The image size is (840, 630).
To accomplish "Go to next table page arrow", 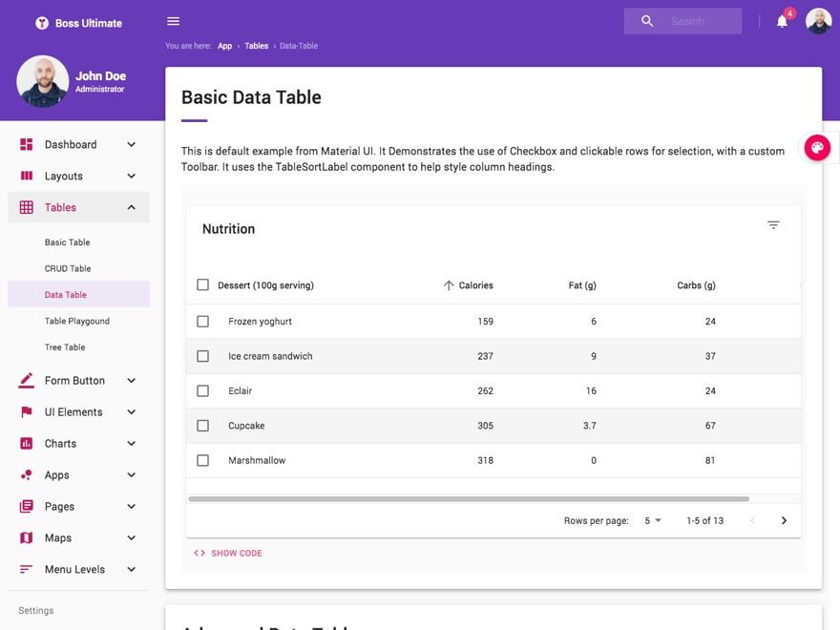I will [784, 520].
